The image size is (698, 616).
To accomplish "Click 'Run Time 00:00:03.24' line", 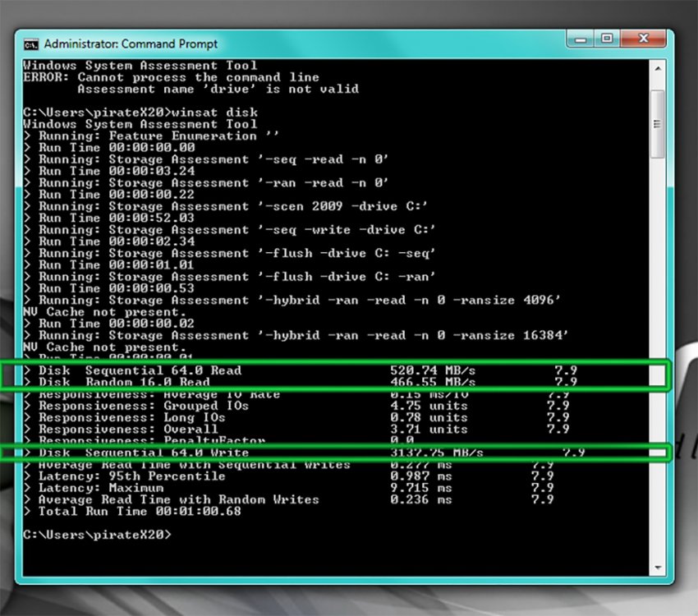I will [x=109, y=171].
